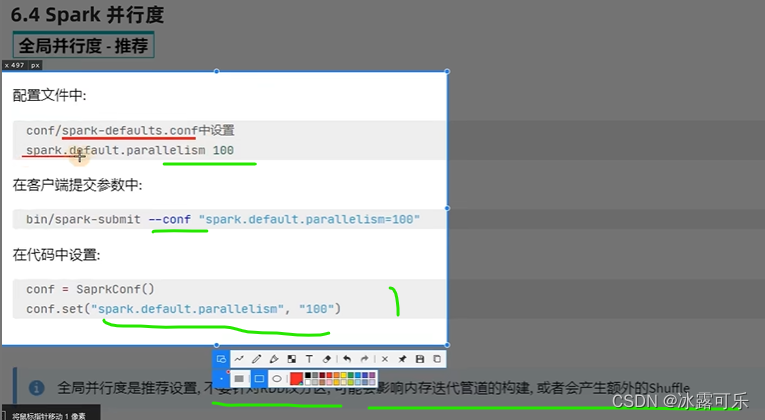Switch to outlined rectangle shape
This screenshot has height=420, width=765.
pos(259,379)
